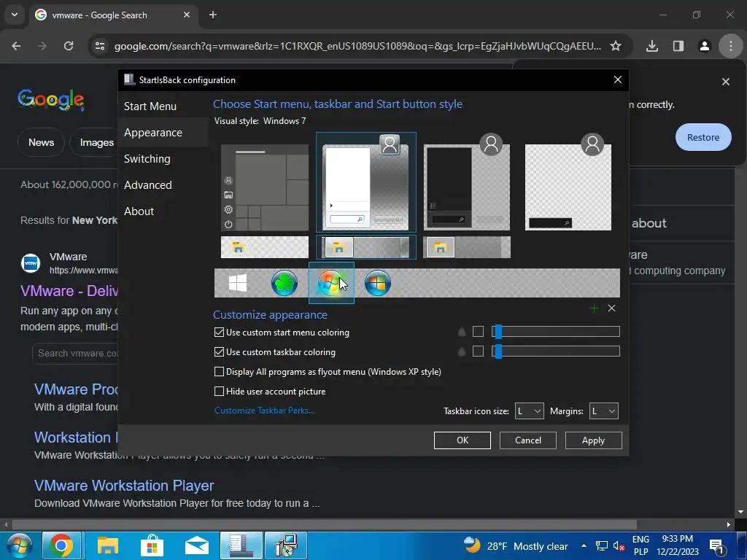Select the blue Windows orb start button
This screenshot has height=560, width=747.
tap(378, 283)
